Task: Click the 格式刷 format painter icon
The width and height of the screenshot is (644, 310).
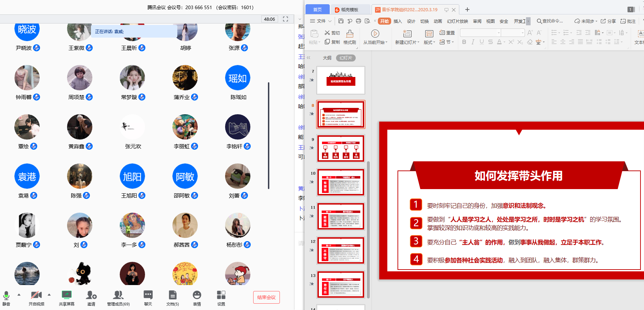Action: [x=350, y=34]
